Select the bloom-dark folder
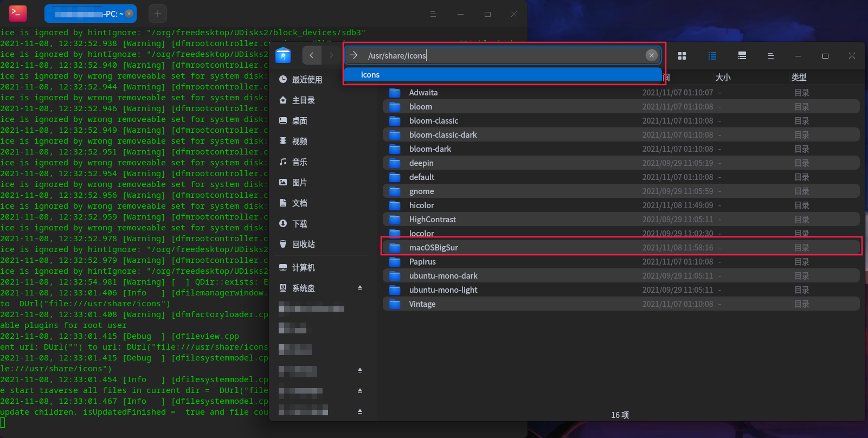 coord(621,149)
